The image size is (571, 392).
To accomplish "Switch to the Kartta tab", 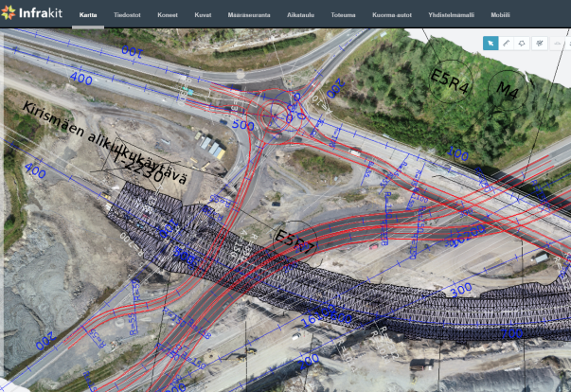I will tap(88, 16).
